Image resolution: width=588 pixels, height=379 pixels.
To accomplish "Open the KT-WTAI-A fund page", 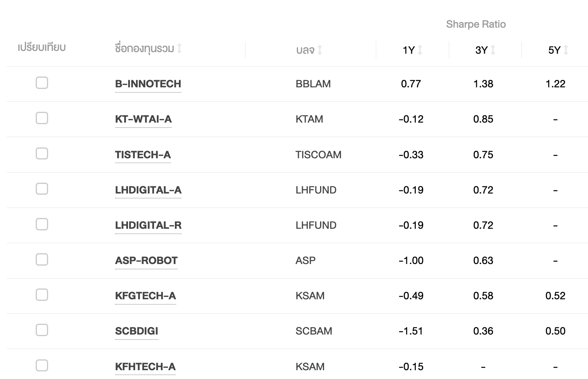I will coord(143,119).
